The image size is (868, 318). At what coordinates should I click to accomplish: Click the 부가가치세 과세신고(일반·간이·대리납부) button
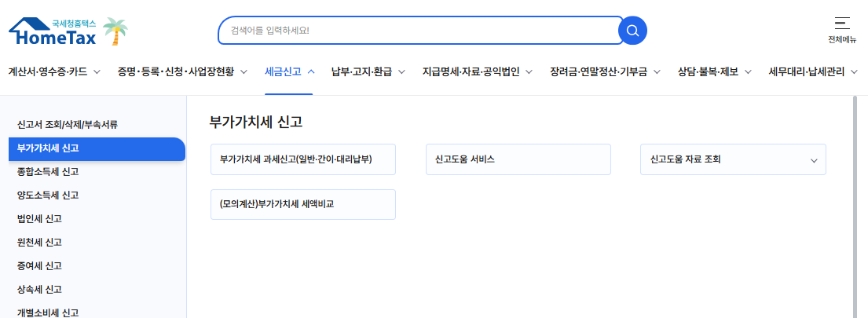point(303,159)
